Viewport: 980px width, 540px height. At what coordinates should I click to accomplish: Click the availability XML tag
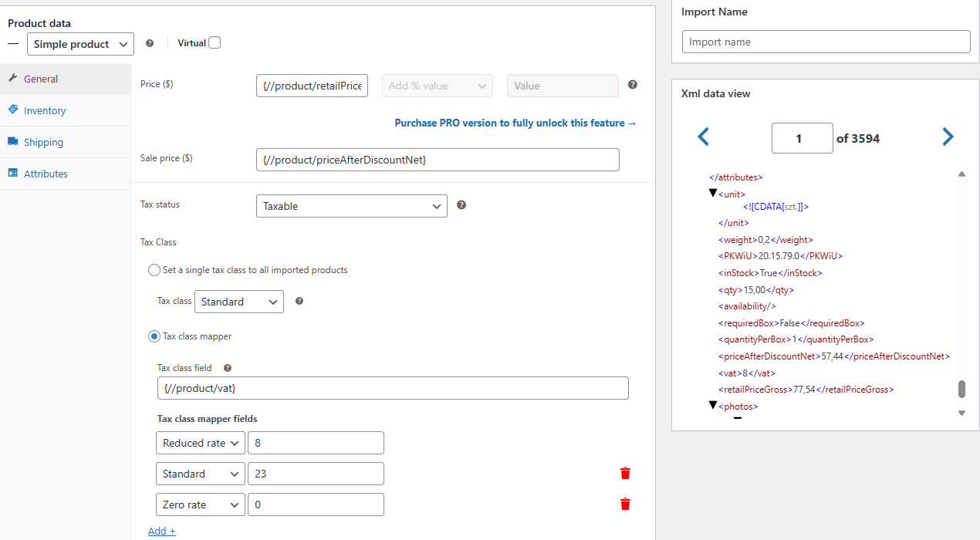pos(747,306)
